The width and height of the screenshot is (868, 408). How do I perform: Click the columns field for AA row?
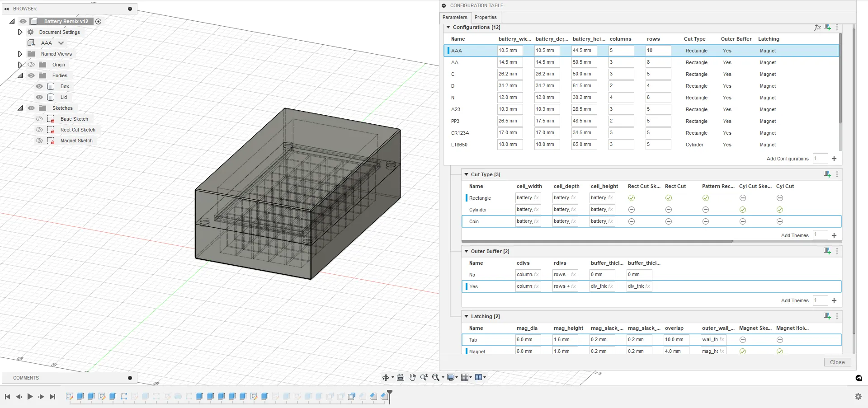(621, 62)
